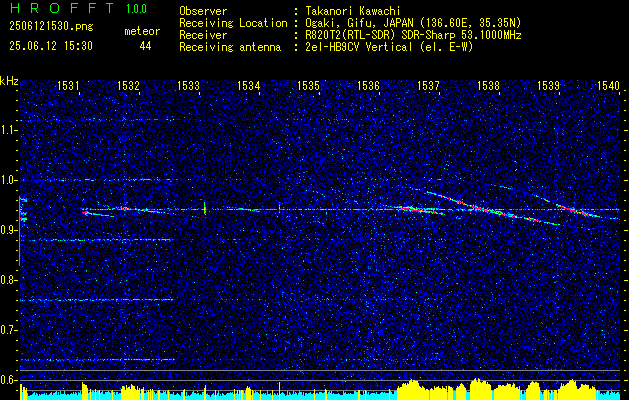Click the yellow power peak under 1538
Viewport: 629px width, 400px height.
480,388
